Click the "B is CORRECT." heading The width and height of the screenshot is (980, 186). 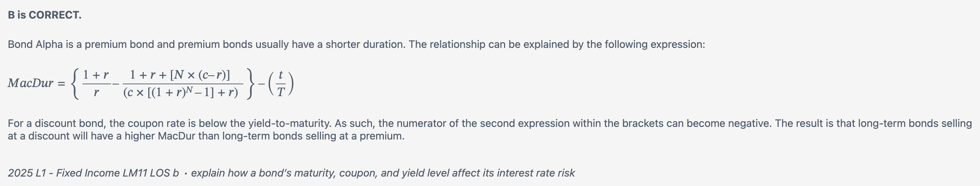pyautogui.click(x=45, y=15)
